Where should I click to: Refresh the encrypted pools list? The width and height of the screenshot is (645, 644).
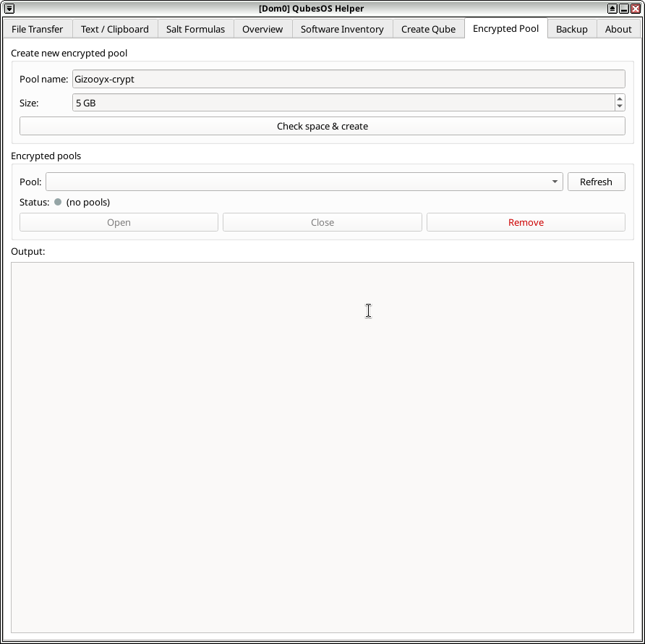pyautogui.click(x=596, y=182)
